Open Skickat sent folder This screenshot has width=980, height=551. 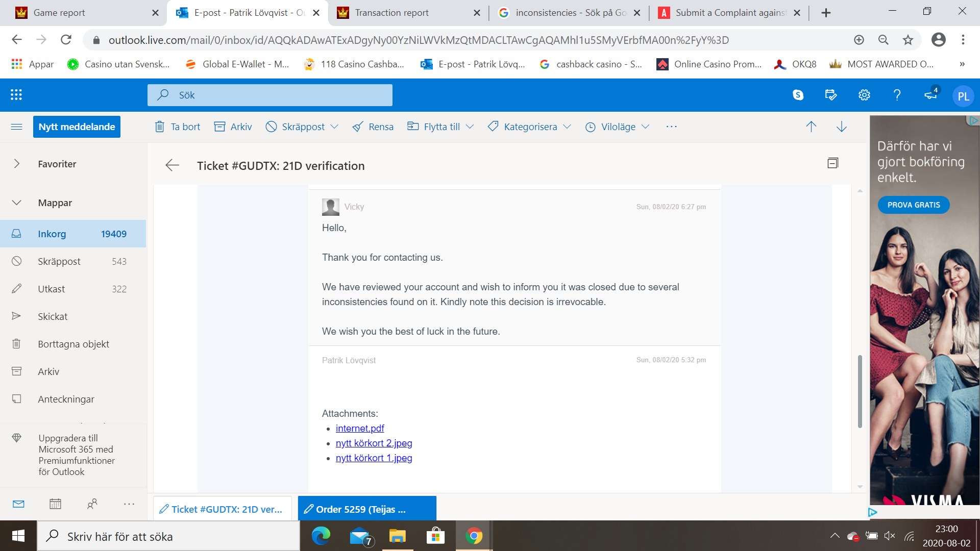73,316
